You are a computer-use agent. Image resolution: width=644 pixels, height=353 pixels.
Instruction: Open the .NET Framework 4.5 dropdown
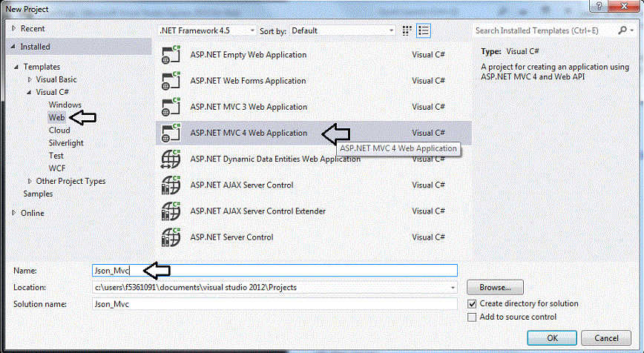208,31
